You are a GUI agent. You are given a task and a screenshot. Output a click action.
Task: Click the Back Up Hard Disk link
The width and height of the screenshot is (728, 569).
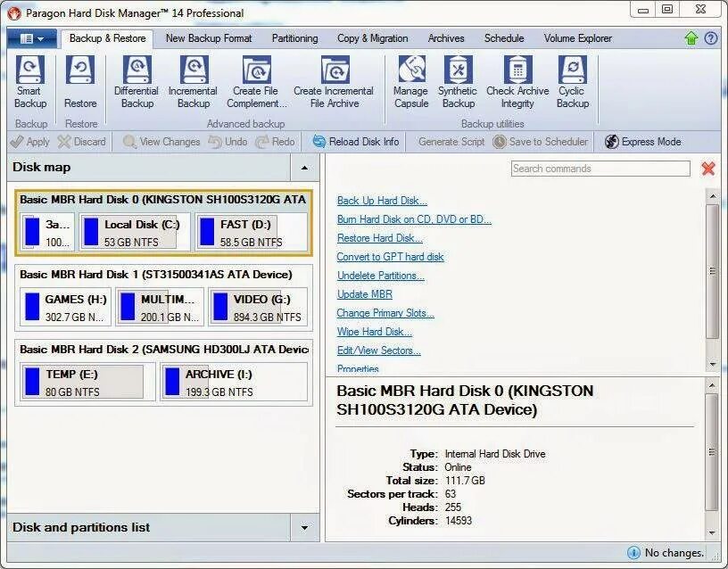point(382,201)
